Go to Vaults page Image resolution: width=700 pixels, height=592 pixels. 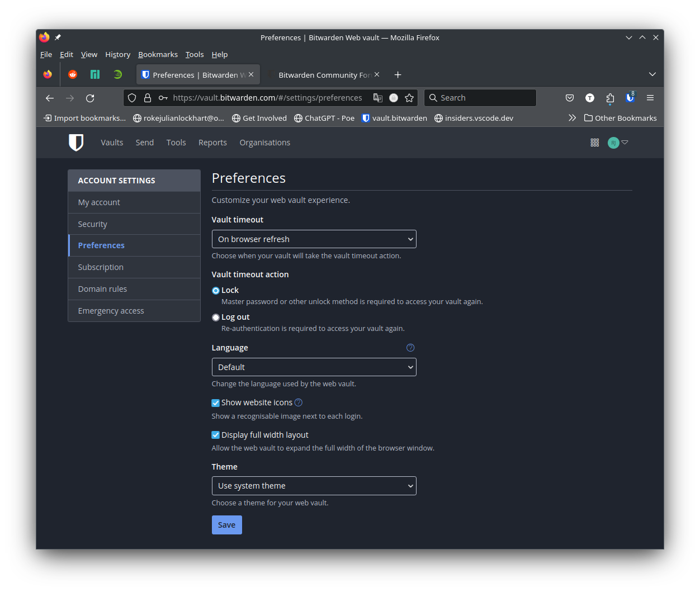point(112,143)
